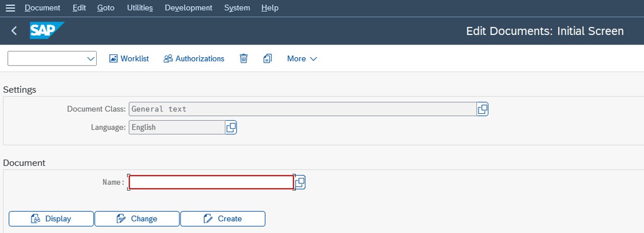Screen dimensions: 644x233
Task: Open the hamburger menu icon
Action: tap(10, 8)
